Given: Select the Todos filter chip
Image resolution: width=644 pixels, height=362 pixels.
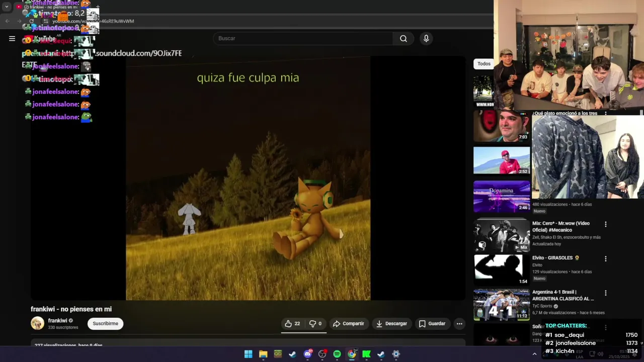Looking at the screenshot, I should click(484, 64).
